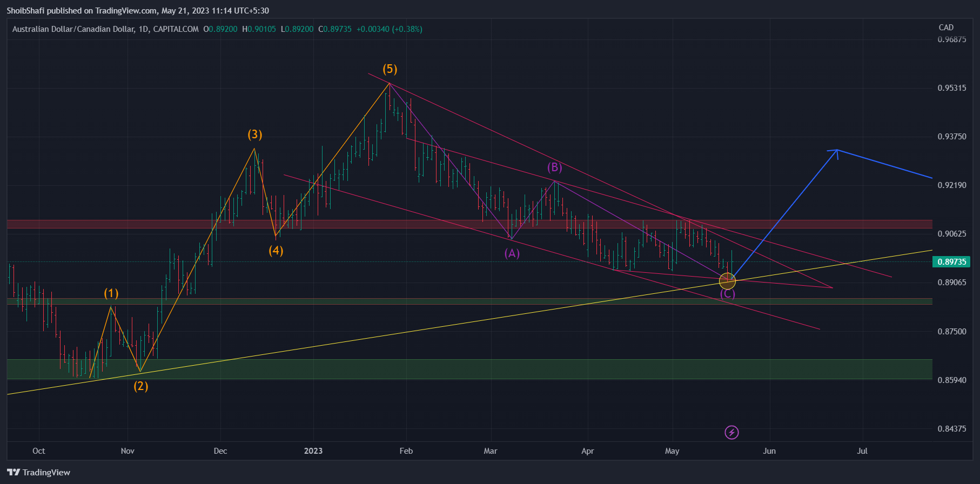Click the Oct label on time axis
Image resolution: width=980 pixels, height=484 pixels.
[39, 451]
